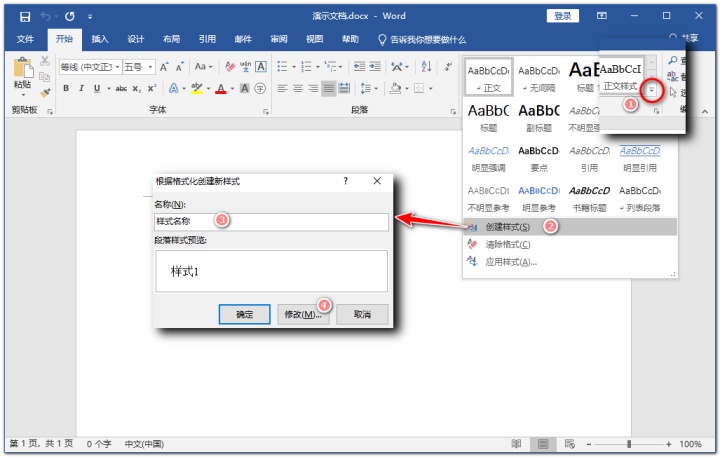Click the 告诉我你想要做什么 search box
Screen dimensions: 720x457
(422, 39)
